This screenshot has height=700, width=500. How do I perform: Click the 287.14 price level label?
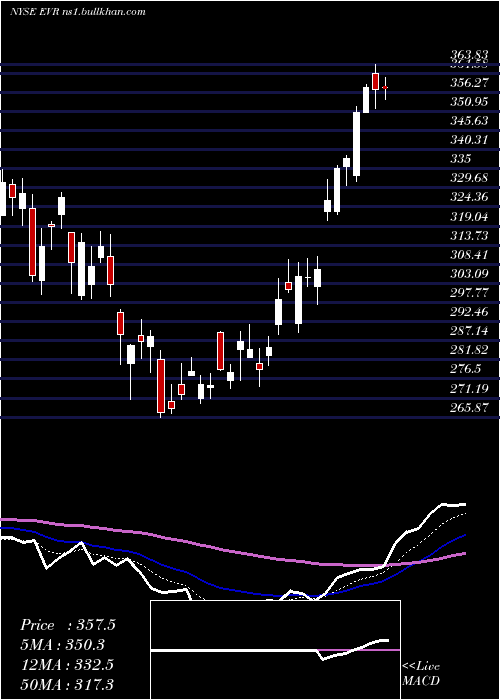[x=469, y=330]
